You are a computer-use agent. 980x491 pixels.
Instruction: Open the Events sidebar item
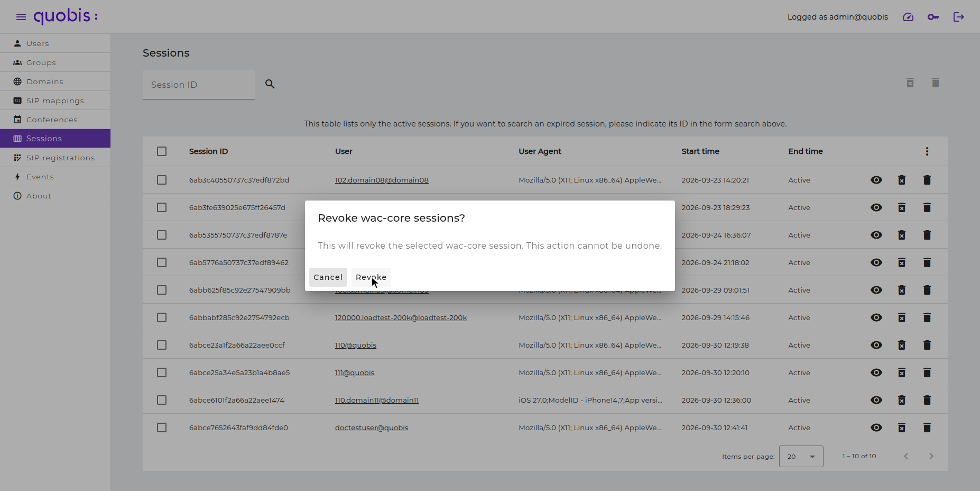[x=56, y=177]
